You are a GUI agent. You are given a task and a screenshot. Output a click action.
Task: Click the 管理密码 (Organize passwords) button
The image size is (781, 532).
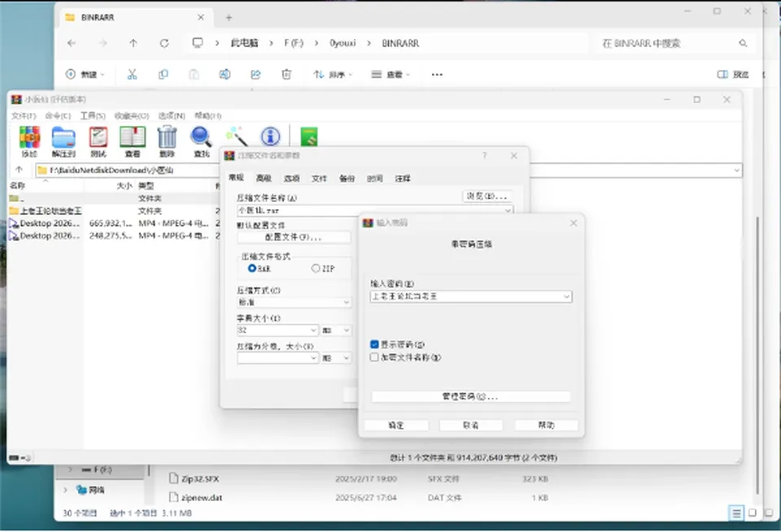[471, 396]
